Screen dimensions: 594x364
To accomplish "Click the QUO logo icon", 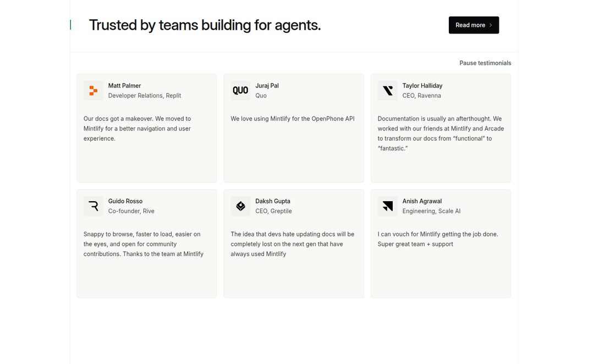I will (x=240, y=91).
